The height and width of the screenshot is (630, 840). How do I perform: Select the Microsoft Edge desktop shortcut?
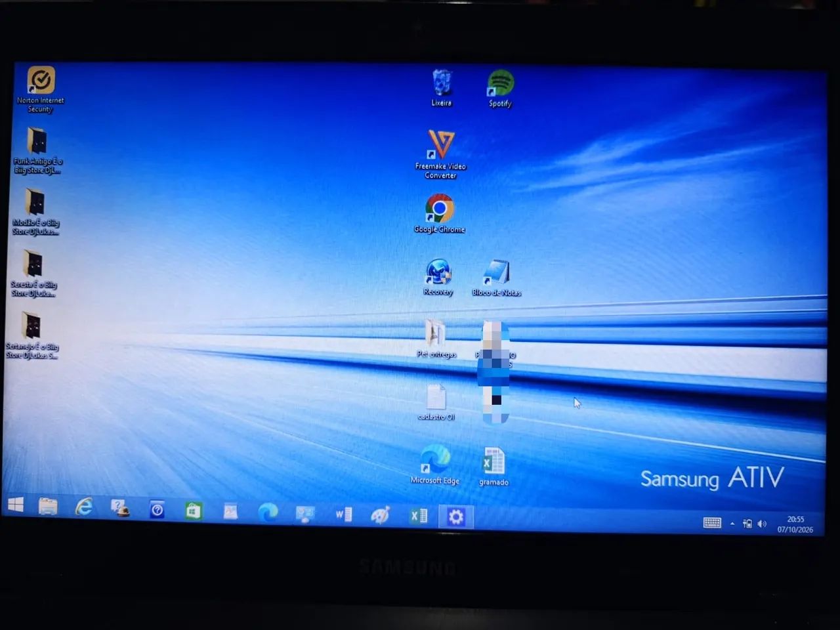click(435, 465)
